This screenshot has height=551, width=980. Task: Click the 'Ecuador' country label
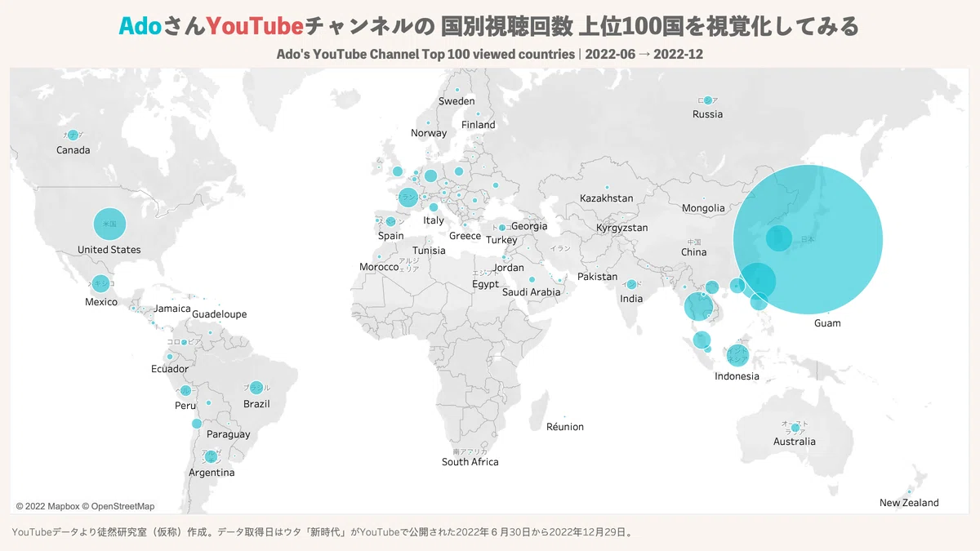(170, 369)
